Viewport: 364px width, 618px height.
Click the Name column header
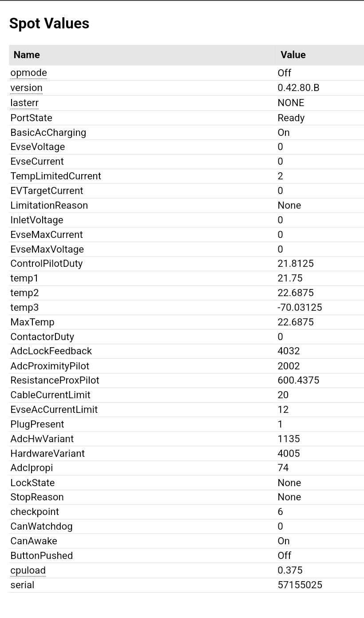[27, 55]
